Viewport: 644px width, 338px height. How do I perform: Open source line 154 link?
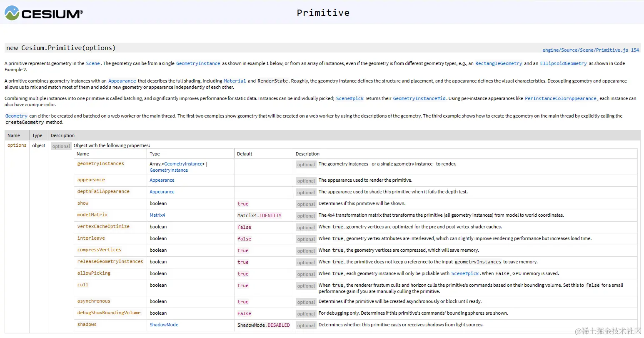pos(635,50)
